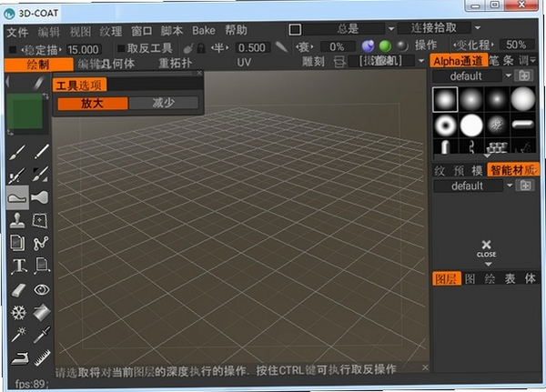Open the 连接拾取 dropdown arrow
The image size is (546, 392).
point(478,27)
